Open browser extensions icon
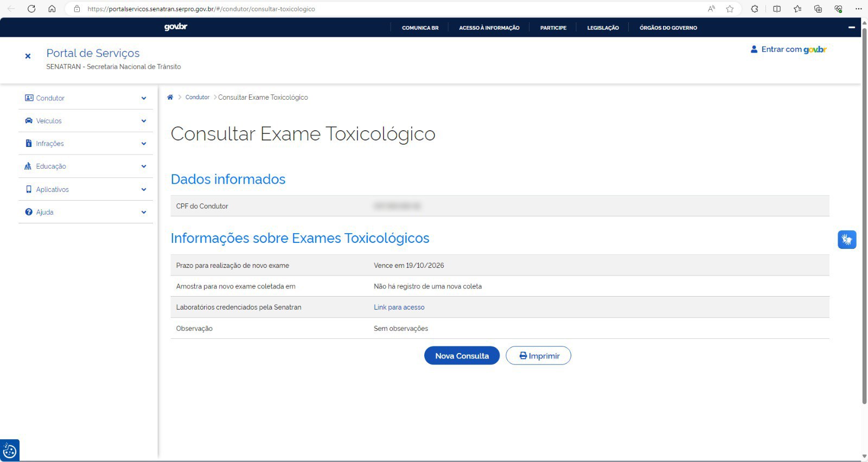This screenshot has height=462, width=868. tap(754, 9)
